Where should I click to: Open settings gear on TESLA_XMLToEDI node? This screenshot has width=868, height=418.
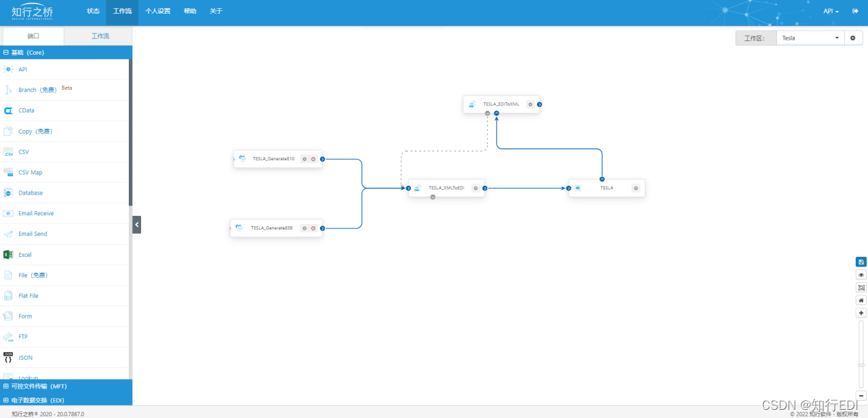click(x=475, y=188)
